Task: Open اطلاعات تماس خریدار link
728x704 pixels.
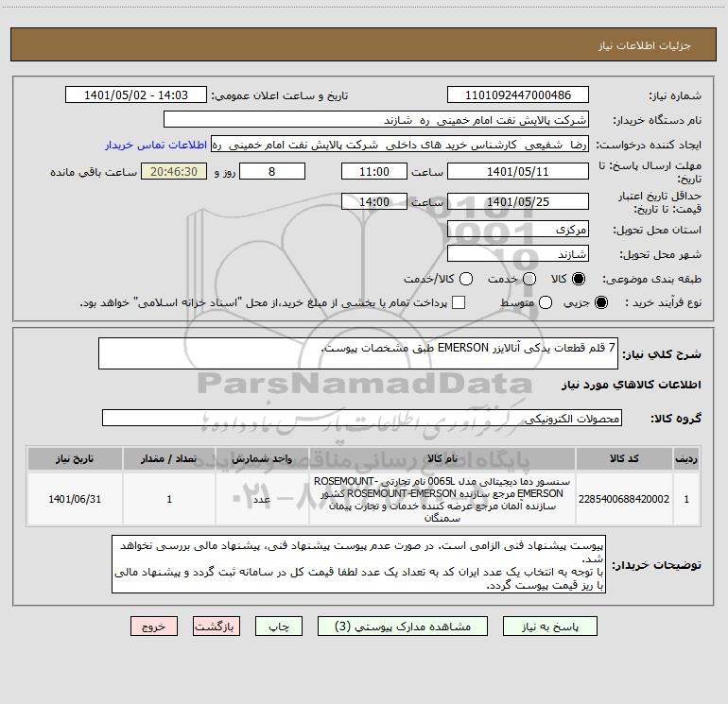Action: click(156, 145)
